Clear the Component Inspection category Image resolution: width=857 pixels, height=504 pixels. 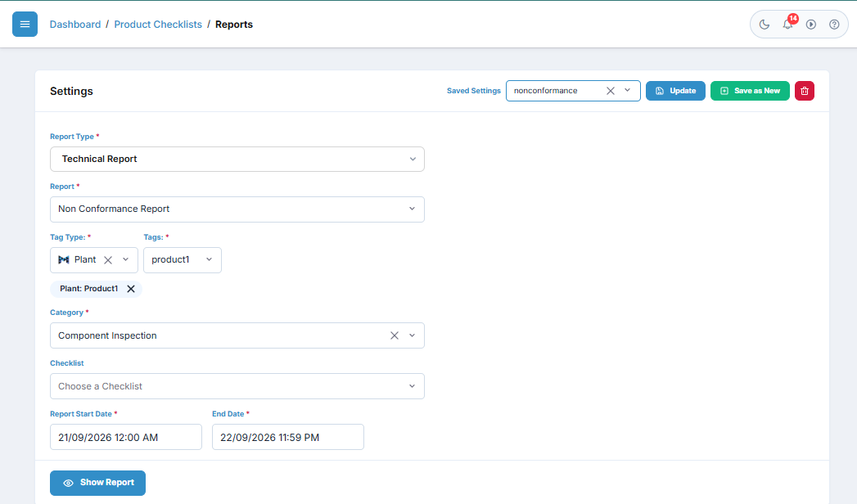(x=395, y=335)
